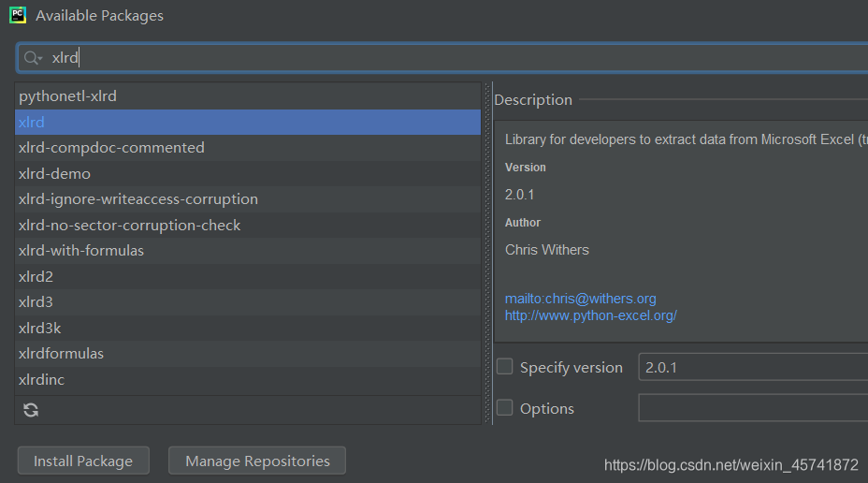Focus the xlrd package search field
Screen dimensions: 868x483
pos(442,58)
